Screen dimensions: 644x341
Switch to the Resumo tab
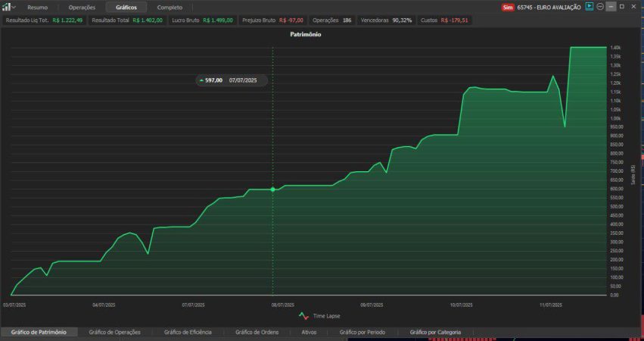point(37,8)
